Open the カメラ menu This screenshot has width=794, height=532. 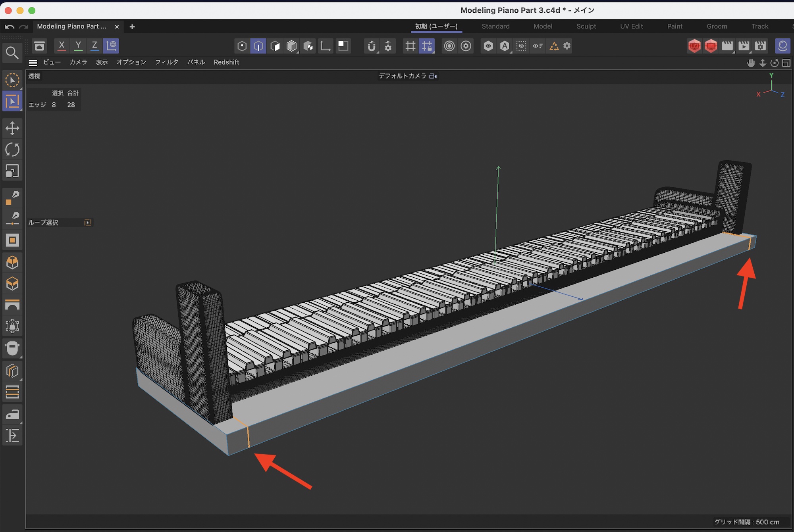click(78, 62)
